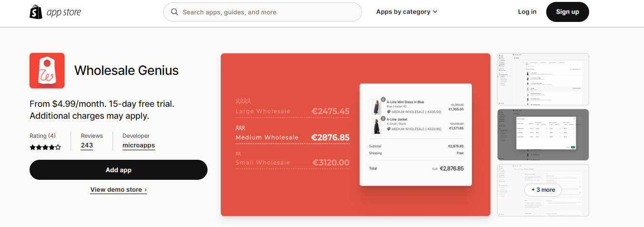This screenshot has width=644, height=227.
Task: Open the microapps developer link
Action: 139,145
